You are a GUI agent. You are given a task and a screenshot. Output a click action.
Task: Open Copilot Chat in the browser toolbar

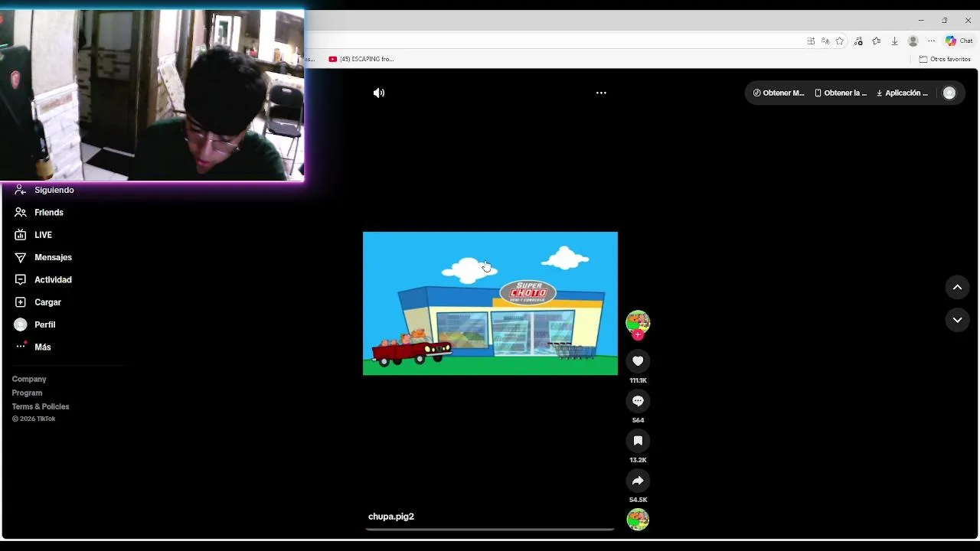[x=959, y=41]
